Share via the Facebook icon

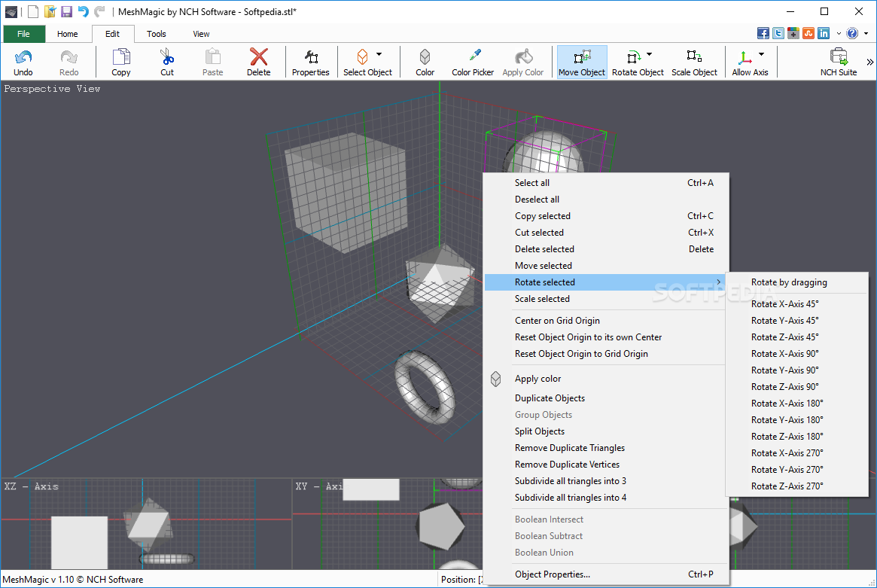763,33
